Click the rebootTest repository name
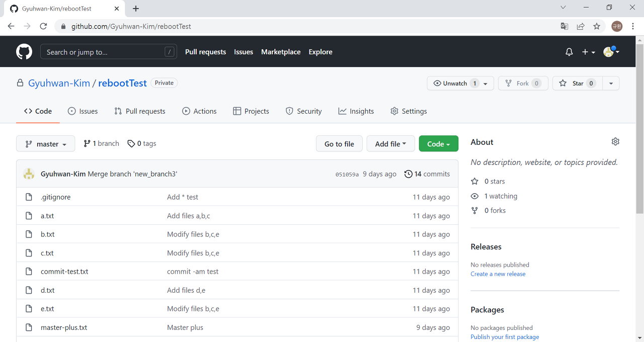 point(122,83)
